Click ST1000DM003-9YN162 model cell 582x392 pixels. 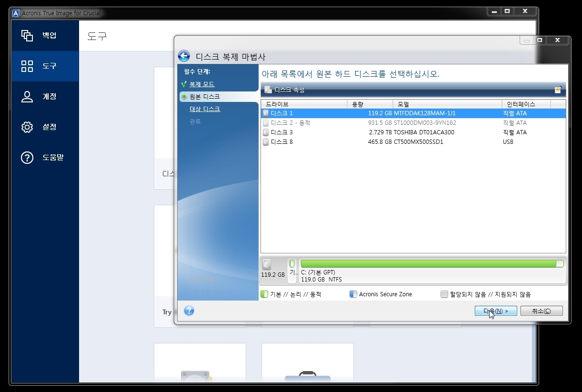tap(425, 123)
